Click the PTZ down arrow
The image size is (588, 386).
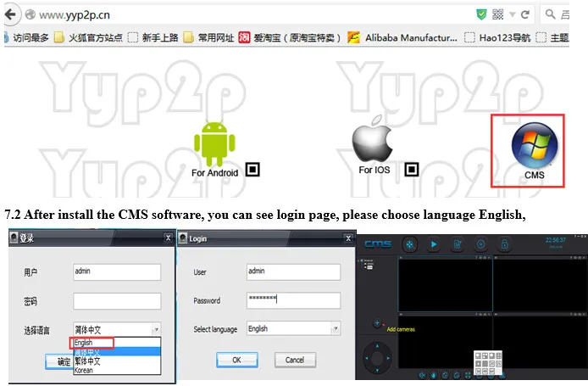pyautogui.click(x=377, y=370)
